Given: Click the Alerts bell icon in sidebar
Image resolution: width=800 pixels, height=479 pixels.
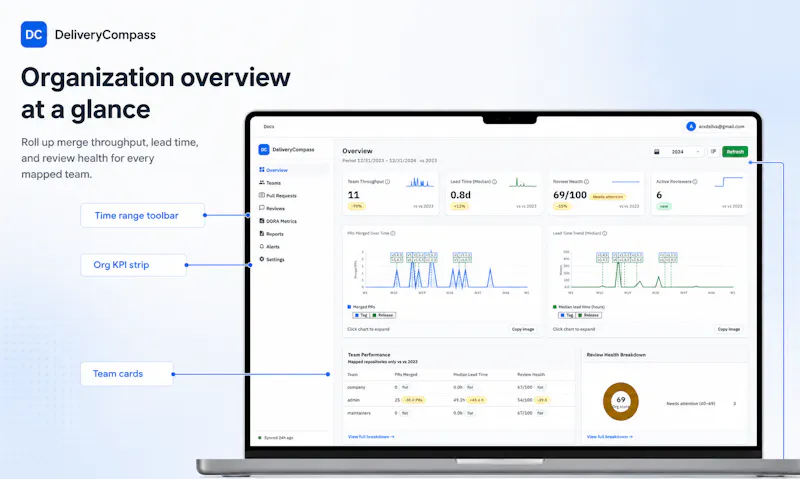Looking at the screenshot, I should 262,246.
